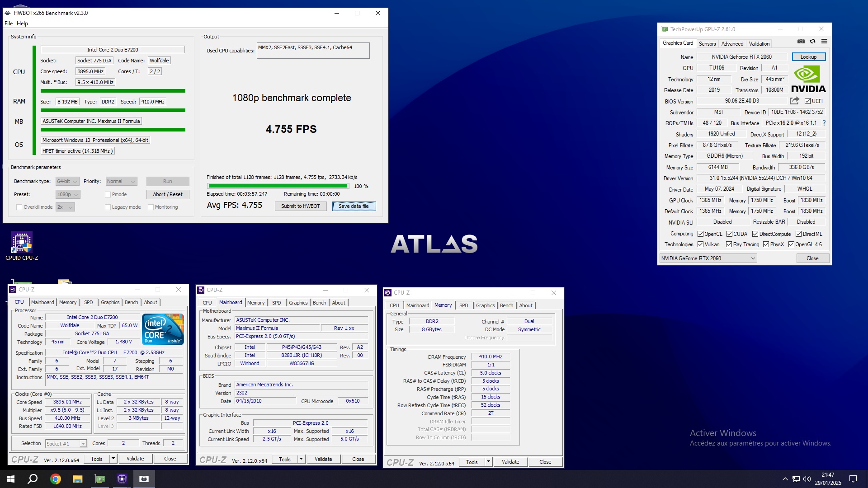Refresh GPU-Z data with the refresh icon
Viewport: 868px width, 488px height.
click(812, 41)
